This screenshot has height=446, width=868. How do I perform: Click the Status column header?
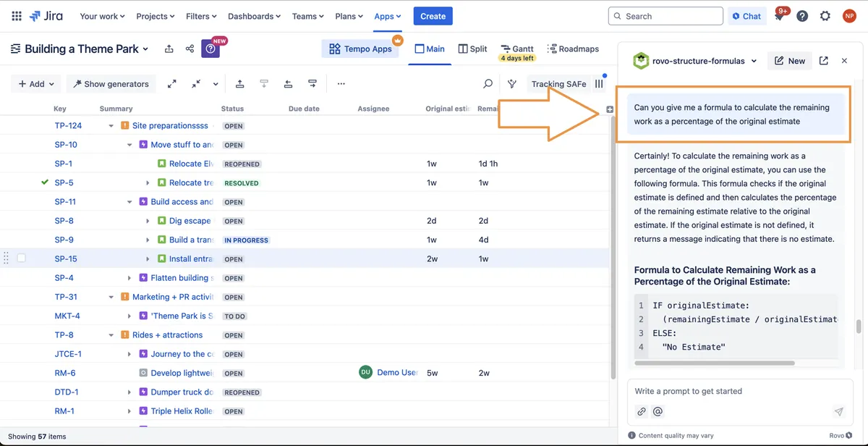click(x=232, y=109)
